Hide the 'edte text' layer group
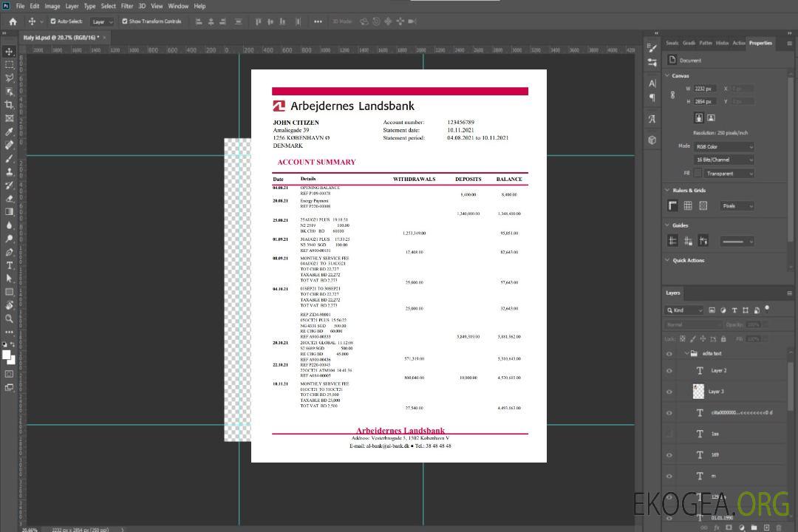Screen dimensions: 798x532 click(x=669, y=353)
